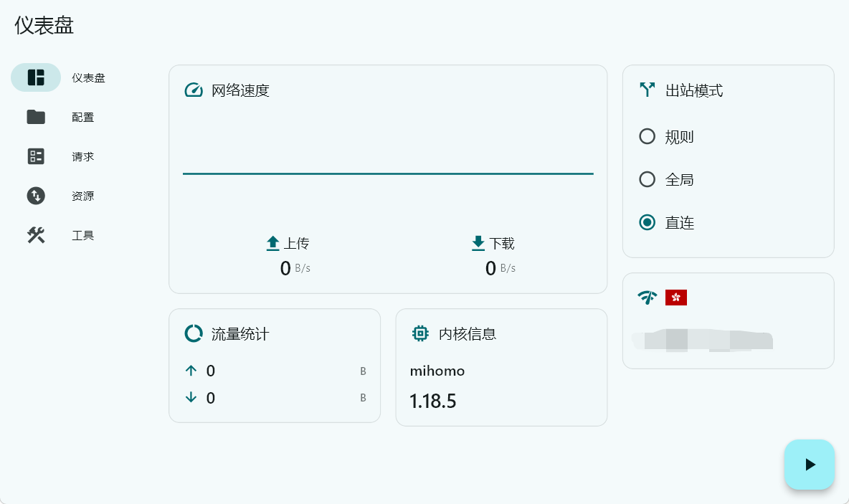The image size is (849, 504).
Task: Click the Wi-Fi icon on the proxy card
Action: point(648,297)
